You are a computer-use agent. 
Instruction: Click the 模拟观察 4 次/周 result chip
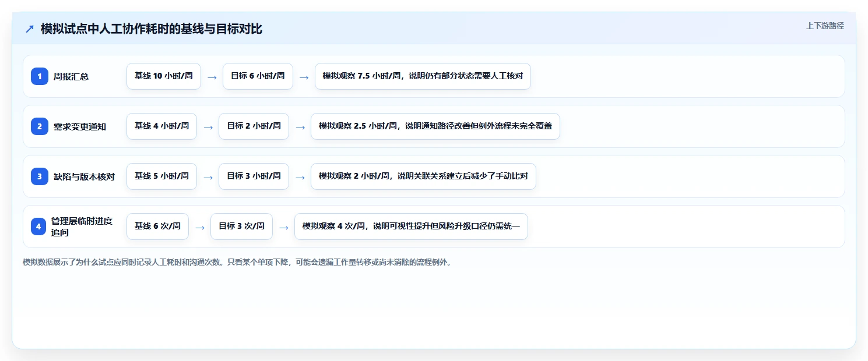[411, 226]
